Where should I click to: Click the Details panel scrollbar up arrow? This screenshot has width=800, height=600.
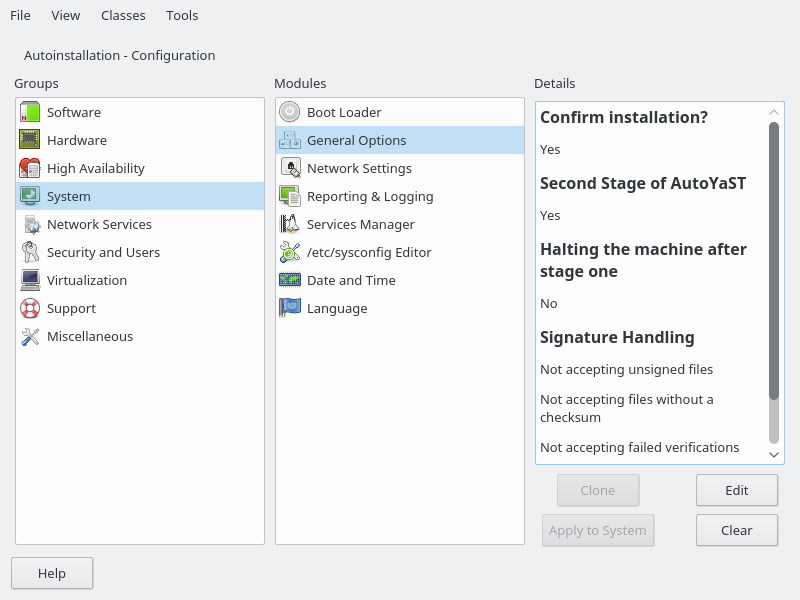[x=774, y=112]
